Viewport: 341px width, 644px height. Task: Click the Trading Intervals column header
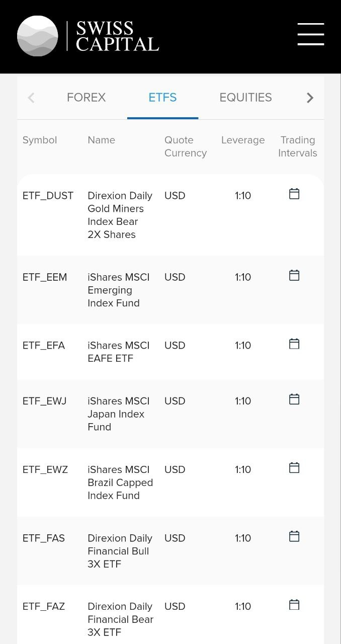point(298,146)
